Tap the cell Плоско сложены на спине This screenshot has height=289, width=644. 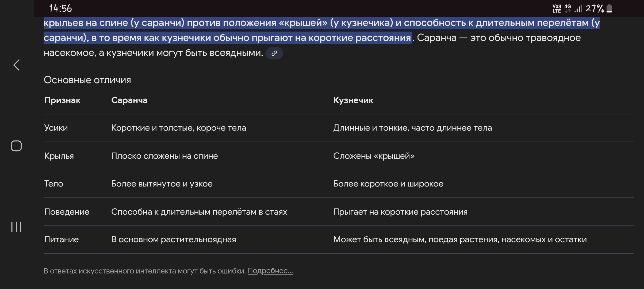(x=164, y=156)
